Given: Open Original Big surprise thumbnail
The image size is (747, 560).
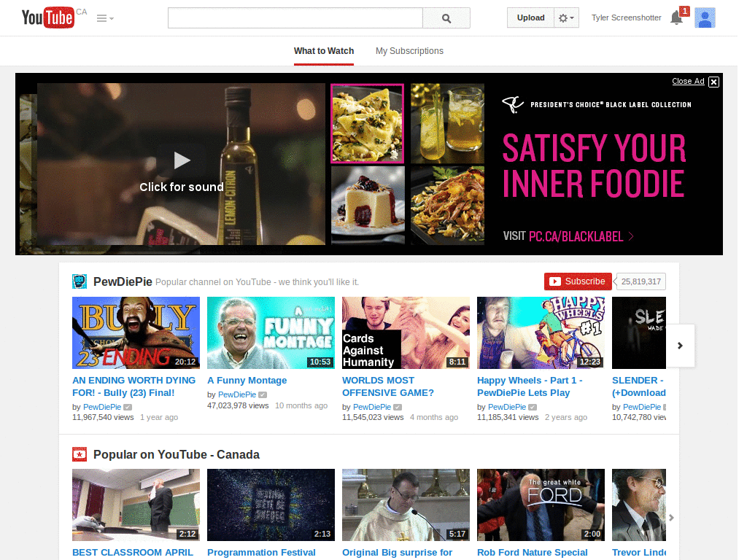Looking at the screenshot, I should coord(406,505).
